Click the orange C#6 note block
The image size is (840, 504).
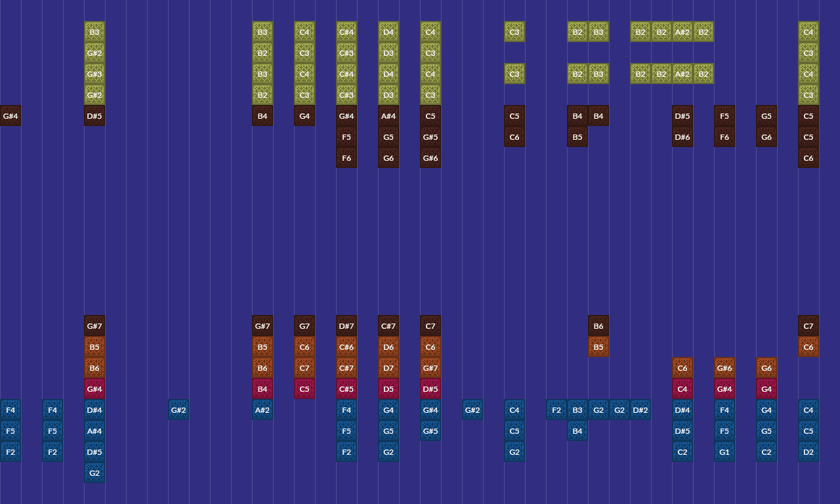point(346,347)
